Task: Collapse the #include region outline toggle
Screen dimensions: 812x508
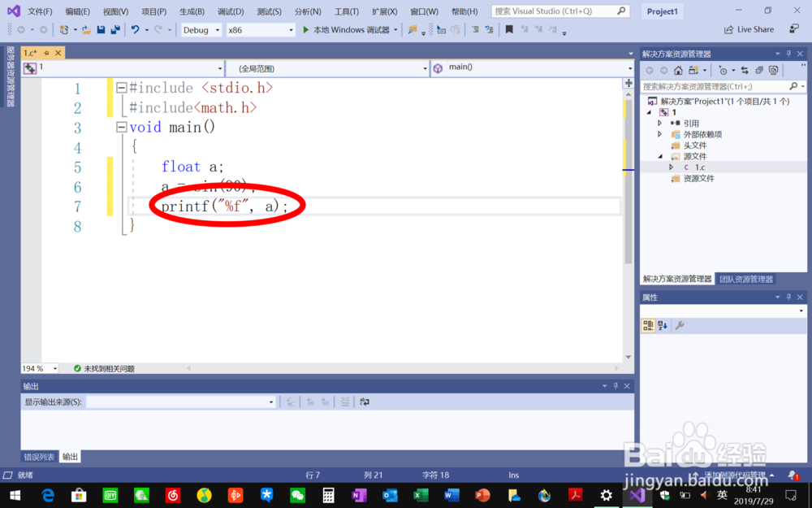Action: coord(121,88)
